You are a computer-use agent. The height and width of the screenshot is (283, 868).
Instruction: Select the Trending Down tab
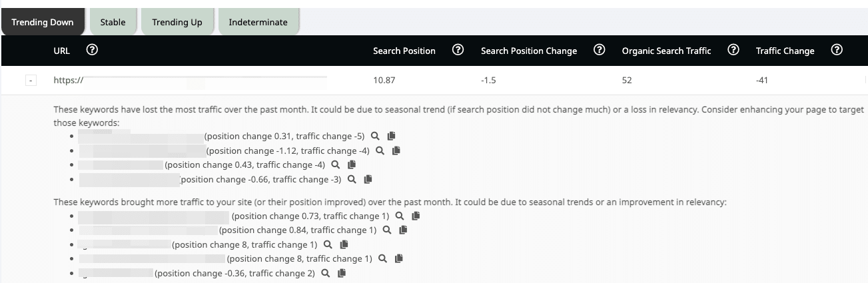[43, 22]
